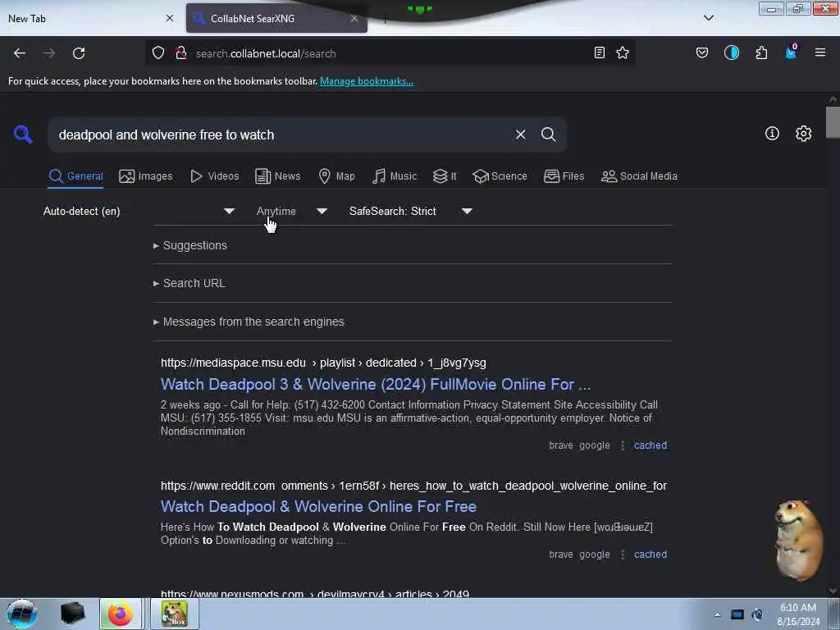Focus the browser address bar
The height and width of the screenshot is (630, 840).
391,53
